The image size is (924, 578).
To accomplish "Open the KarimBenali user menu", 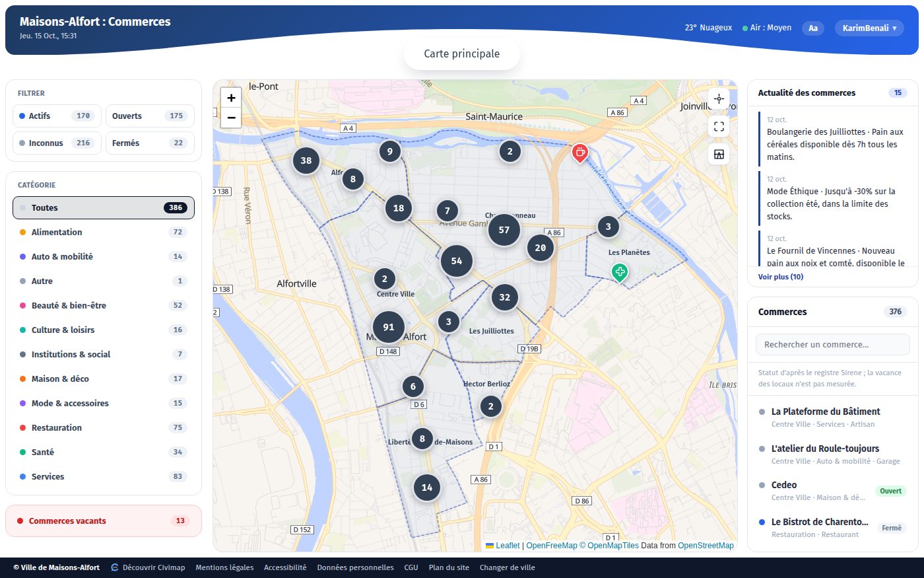I will [x=869, y=28].
